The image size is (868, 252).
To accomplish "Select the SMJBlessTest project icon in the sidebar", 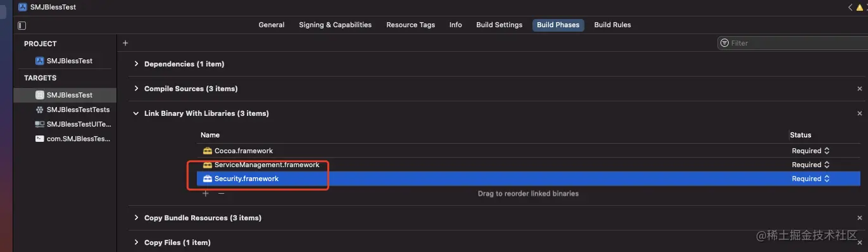I will pyautogui.click(x=39, y=61).
